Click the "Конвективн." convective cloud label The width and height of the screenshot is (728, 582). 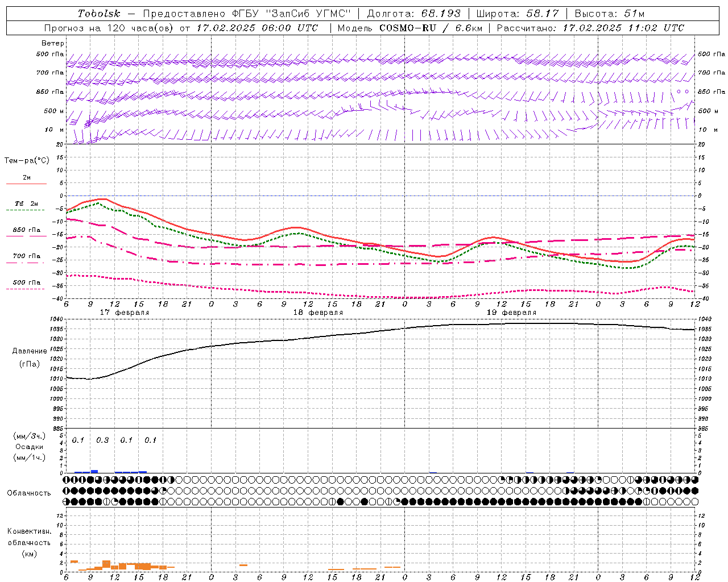(x=29, y=531)
